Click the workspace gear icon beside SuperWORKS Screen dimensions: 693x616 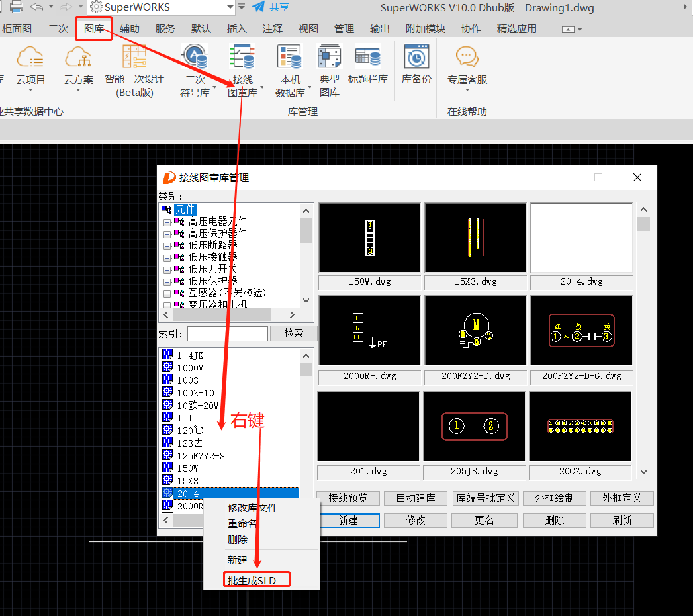coord(97,7)
